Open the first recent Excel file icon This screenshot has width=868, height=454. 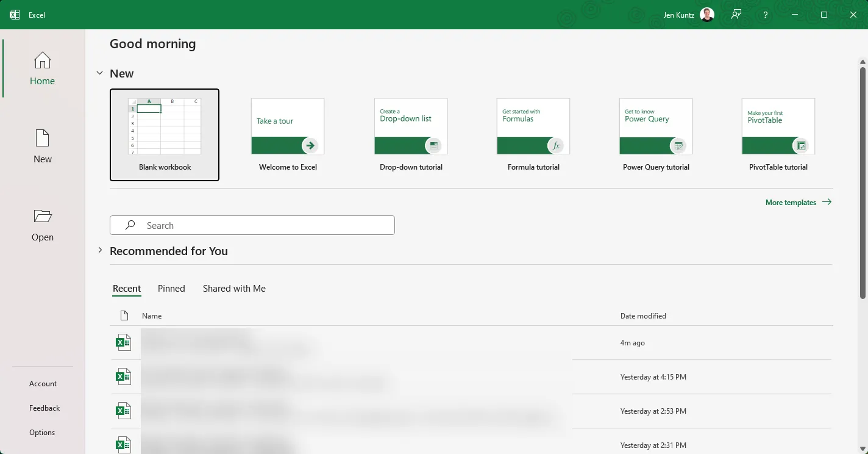pyautogui.click(x=123, y=342)
